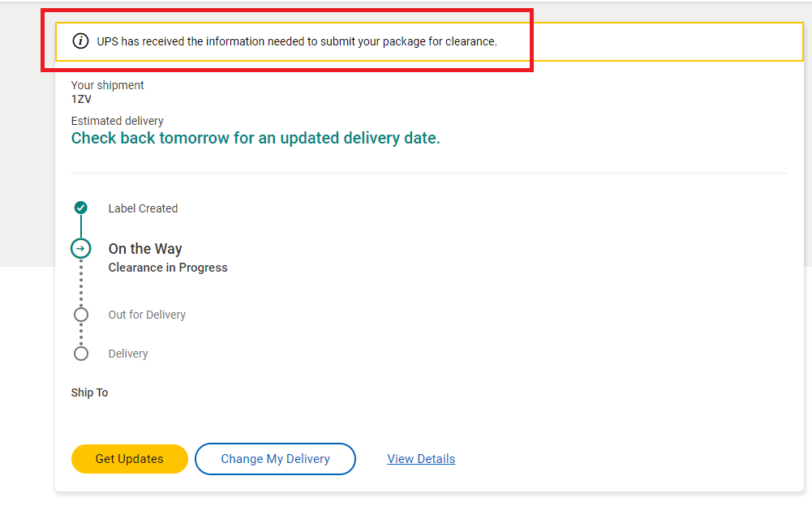
Task: Click the Clearance in Progress status text
Action: pos(168,268)
